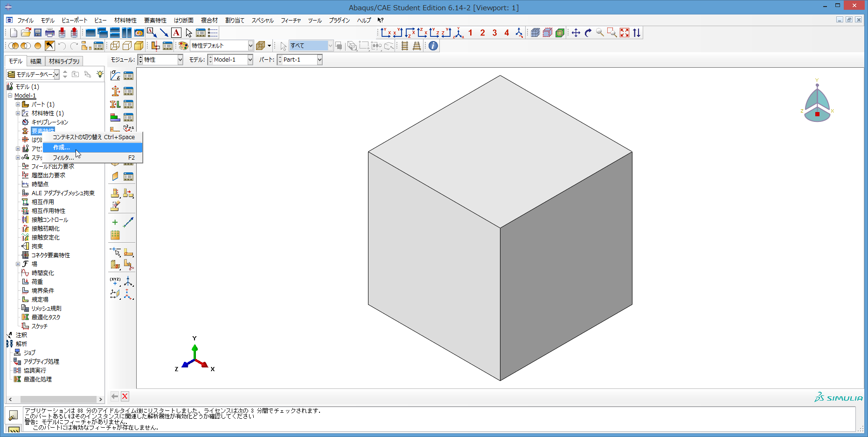The image size is (868, 437).
Task: Click the save floppy disk icon
Action: pyautogui.click(x=38, y=33)
